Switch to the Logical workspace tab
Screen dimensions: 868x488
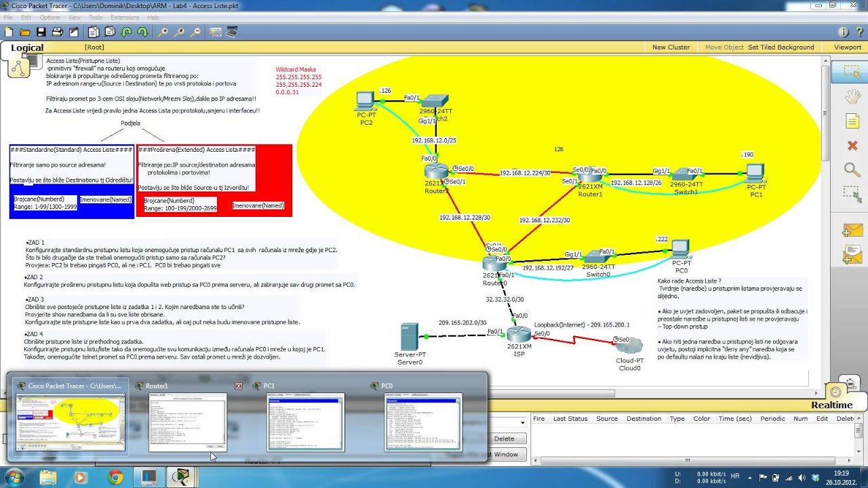[x=27, y=47]
